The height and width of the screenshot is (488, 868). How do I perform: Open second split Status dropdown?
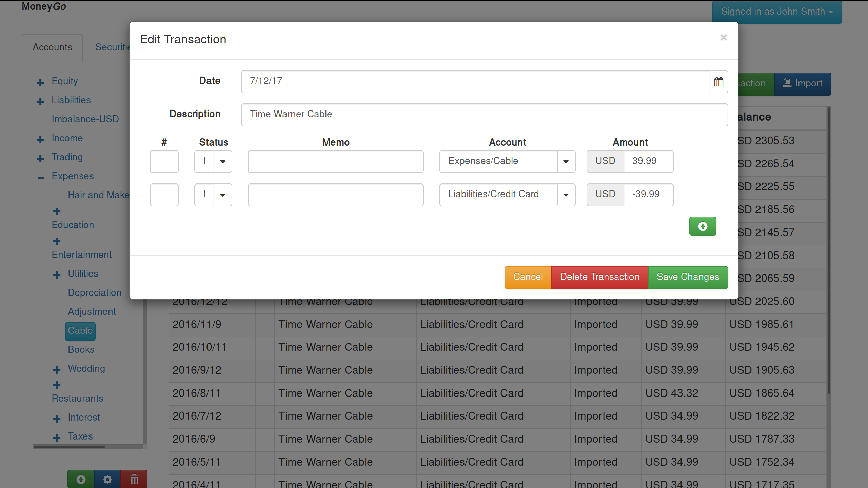pyautogui.click(x=222, y=195)
